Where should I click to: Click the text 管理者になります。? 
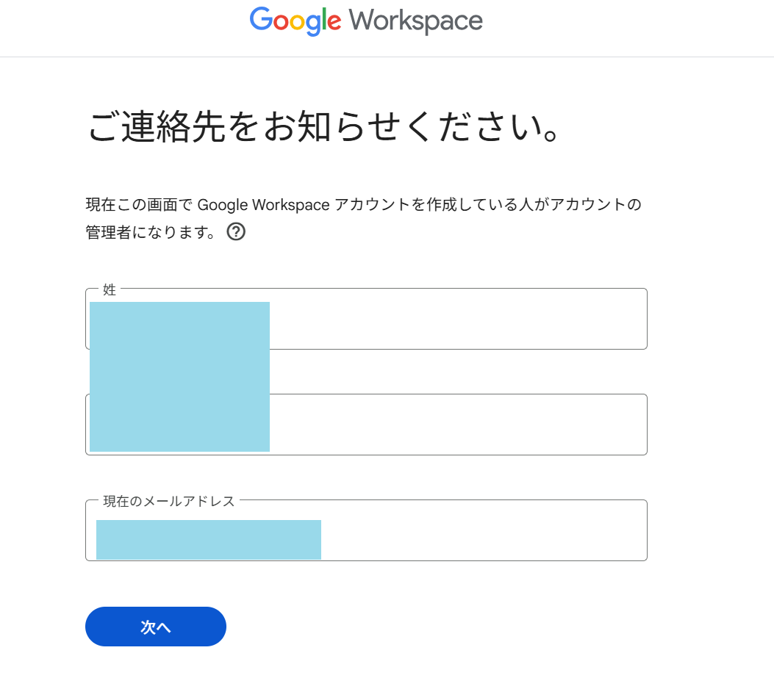pyautogui.click(x=151, y=233)
